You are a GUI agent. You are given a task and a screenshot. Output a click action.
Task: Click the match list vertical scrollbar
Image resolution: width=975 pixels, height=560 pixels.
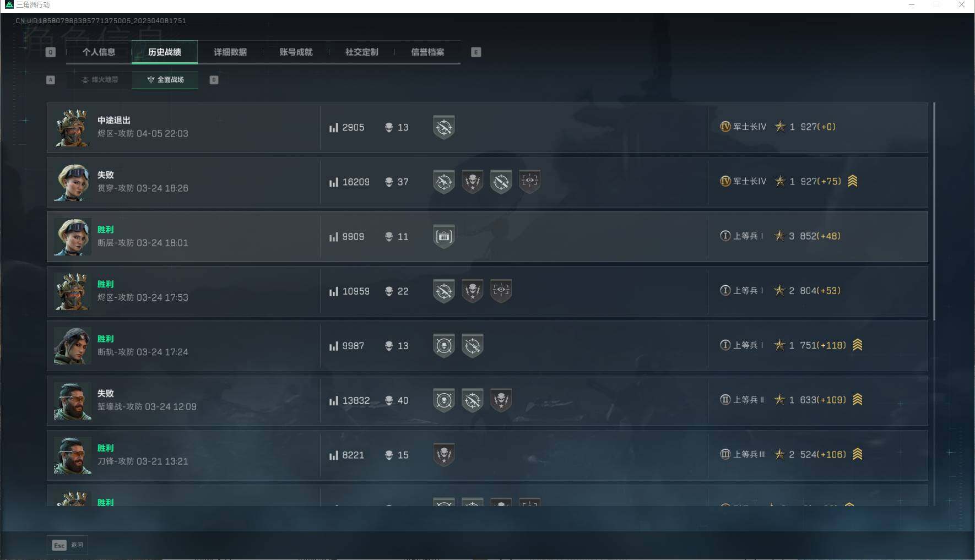pyautogui.click(x=934, y=211)
